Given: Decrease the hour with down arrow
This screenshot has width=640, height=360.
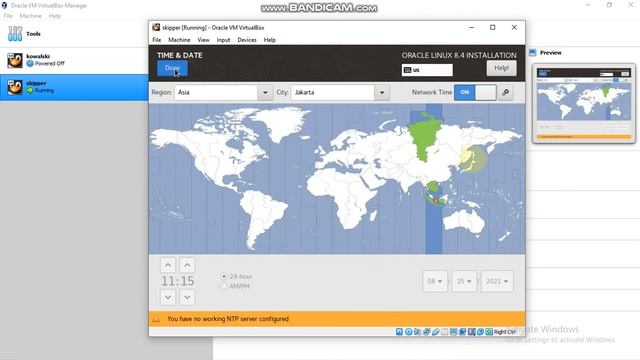Looking at the screenshot, I should (168, 297).
